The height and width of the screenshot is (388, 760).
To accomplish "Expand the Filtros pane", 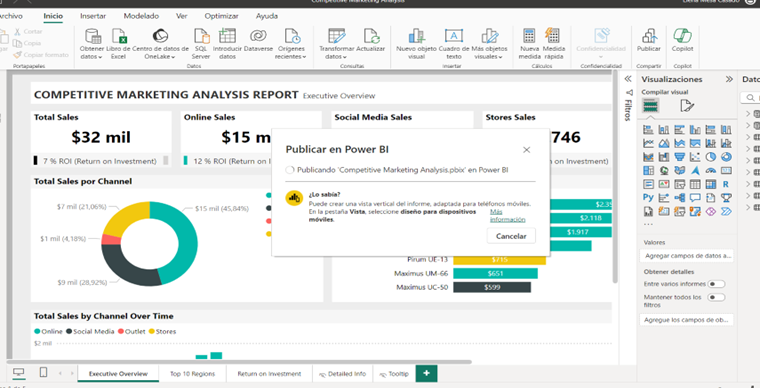I will click(x=628, y=79).
